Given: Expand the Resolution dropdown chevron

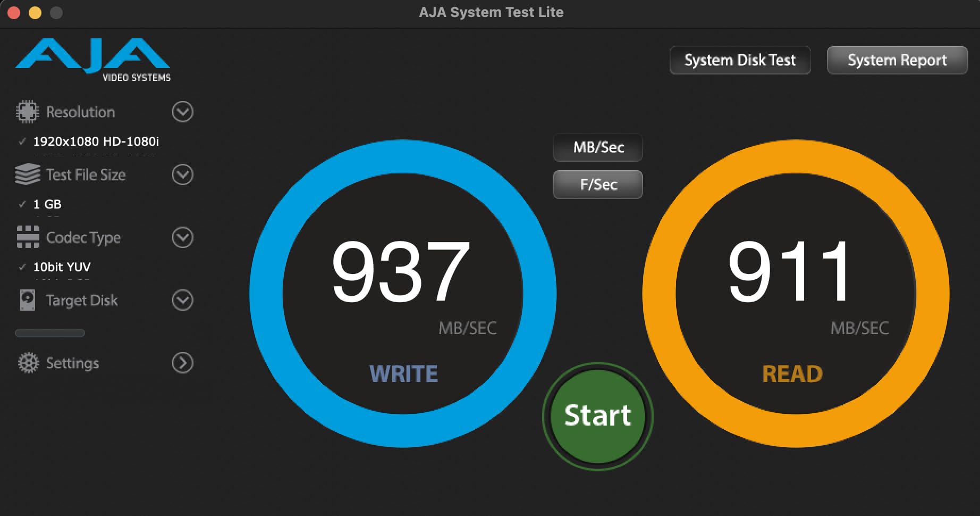Looking at the screenshot, I should coord(182,112).
